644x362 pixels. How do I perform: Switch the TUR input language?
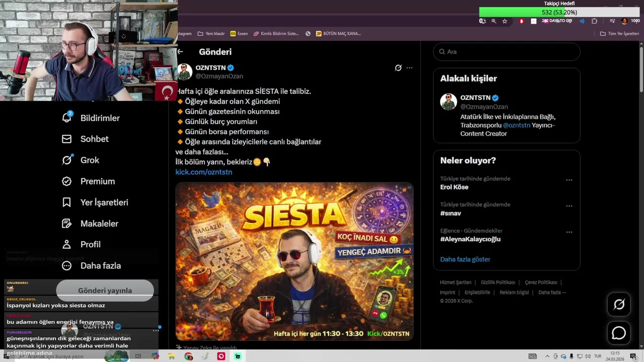[x=598, y=356]
